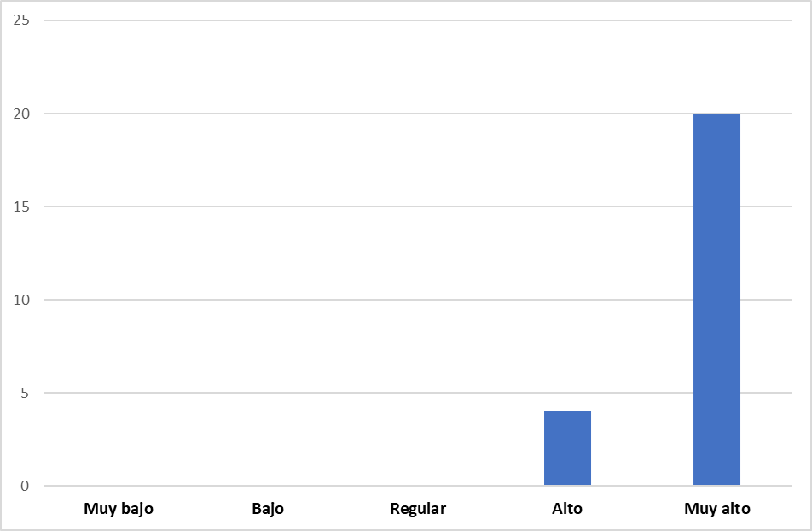
Task: Click the empty plot area above 'Regular'
Action: coord(418,256)
